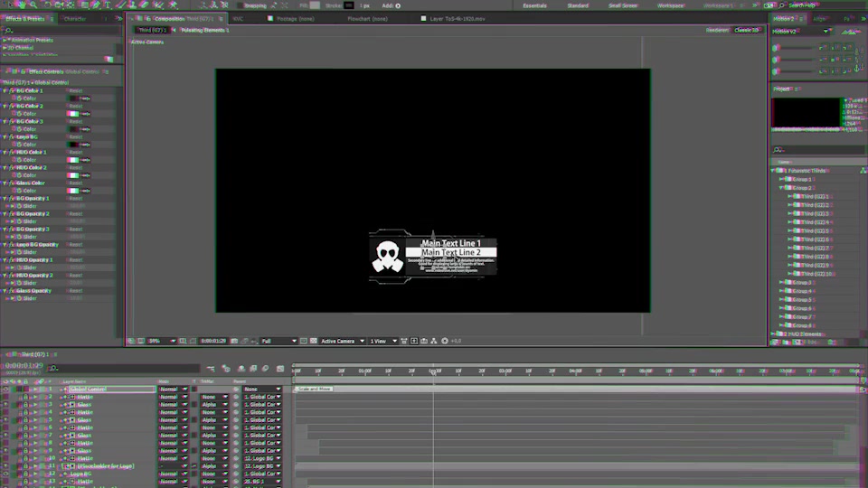Viewport: 868px width, 488px height.
Task: Click the exposure reset icon beside +0.0
Action: (x=445, y=341)
